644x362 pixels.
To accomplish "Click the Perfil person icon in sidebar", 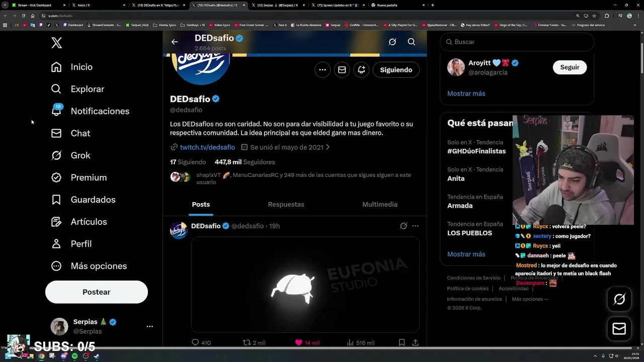I will tap(56, 244).
